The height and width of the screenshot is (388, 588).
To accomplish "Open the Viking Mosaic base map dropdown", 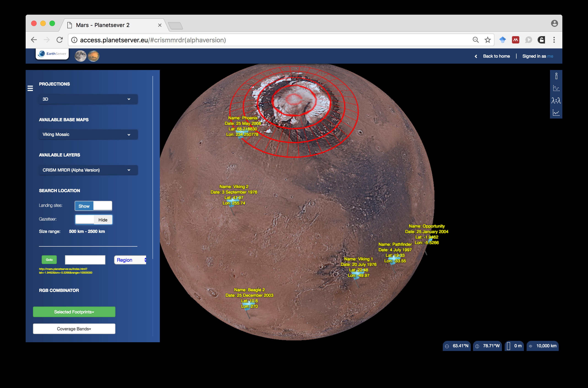I will click(x=88, y=135).
